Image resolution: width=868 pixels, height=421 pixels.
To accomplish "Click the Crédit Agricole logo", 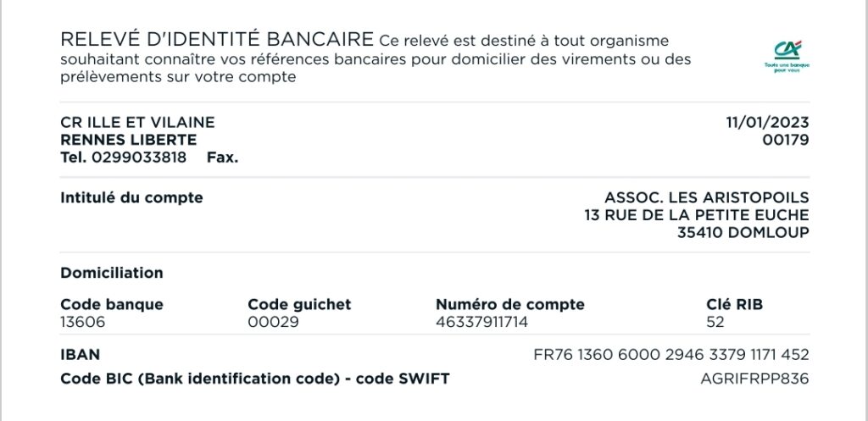I will [787, 56].
